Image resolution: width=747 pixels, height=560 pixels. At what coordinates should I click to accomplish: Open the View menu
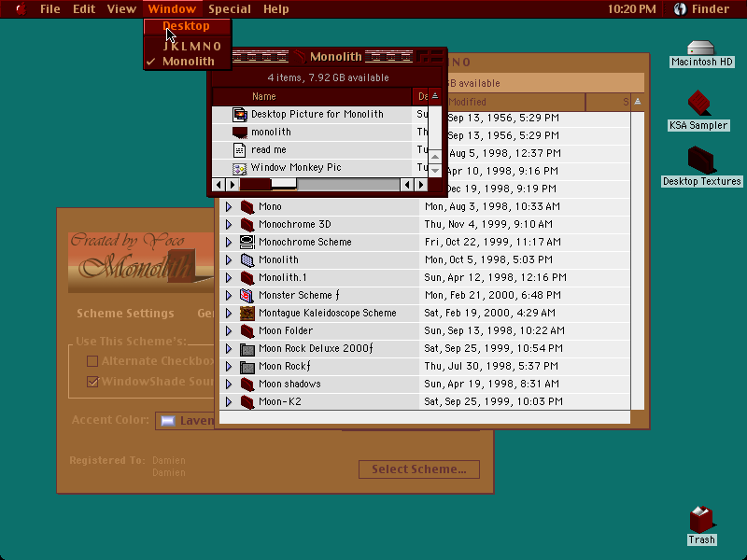tap(121, 9)
